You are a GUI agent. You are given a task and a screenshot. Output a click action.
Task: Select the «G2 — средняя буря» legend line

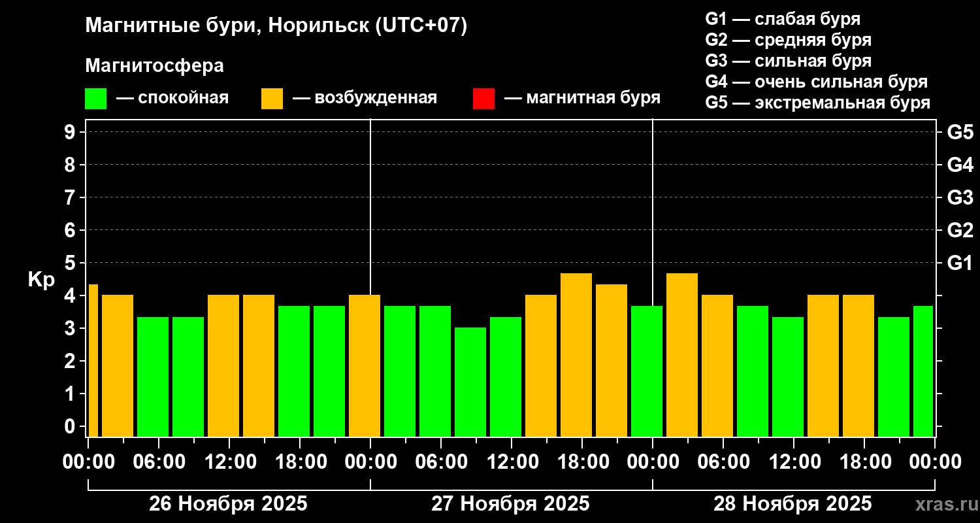[x=789, y=39]
